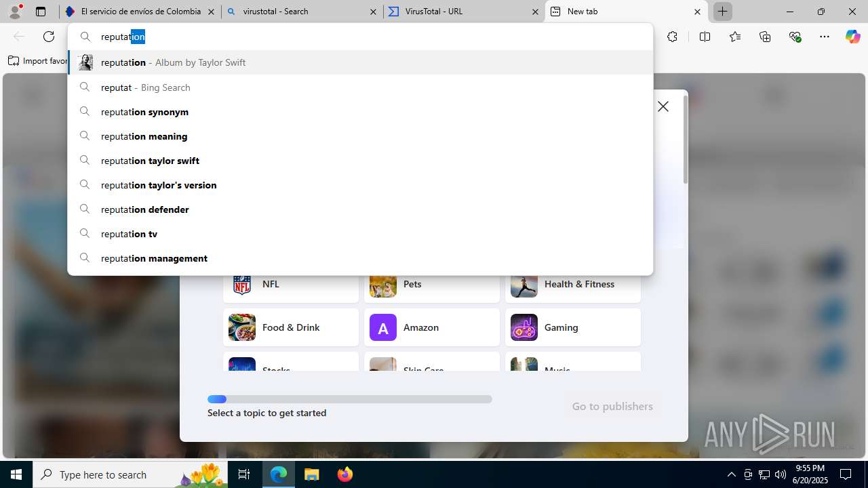Close the topic selection dialog

click(663, 106)
